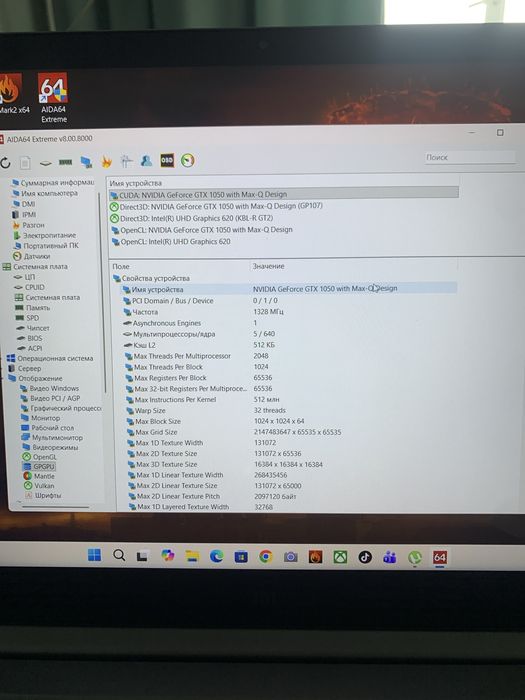
Task: Launch Google Chrome from the taskbar
Action: (266, 557)
